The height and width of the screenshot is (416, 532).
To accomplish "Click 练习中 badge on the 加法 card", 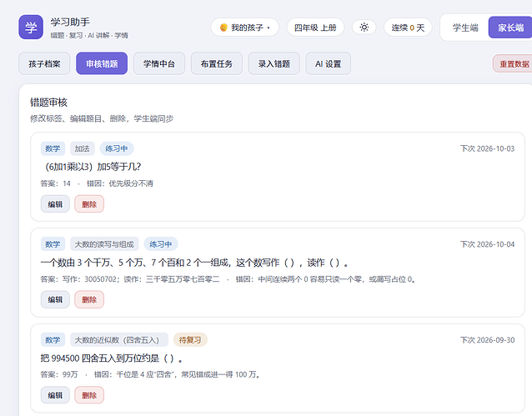I will [x=117, y=148].
